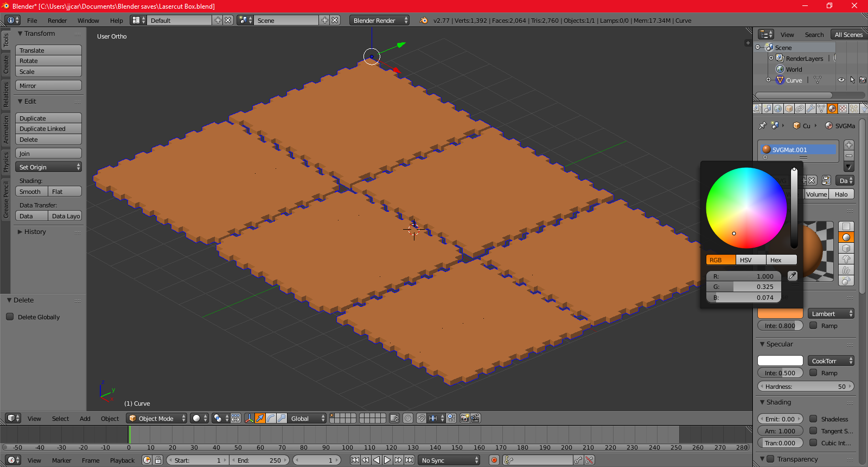Switch color picker to HSV tab
The width and height of the screenshot is (868, 467).
click(751, 260)
